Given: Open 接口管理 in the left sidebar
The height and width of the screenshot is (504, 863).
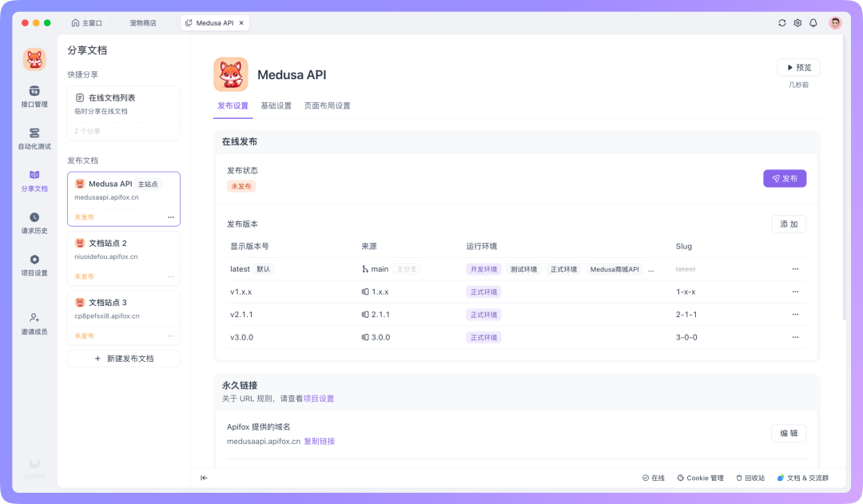Looking at the screenshot, I should tap(34, 97).
